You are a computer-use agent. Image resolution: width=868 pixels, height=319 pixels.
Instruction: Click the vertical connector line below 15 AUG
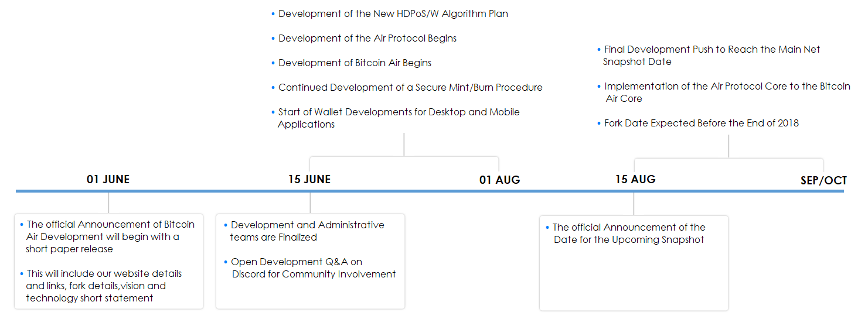pos(634,203)
